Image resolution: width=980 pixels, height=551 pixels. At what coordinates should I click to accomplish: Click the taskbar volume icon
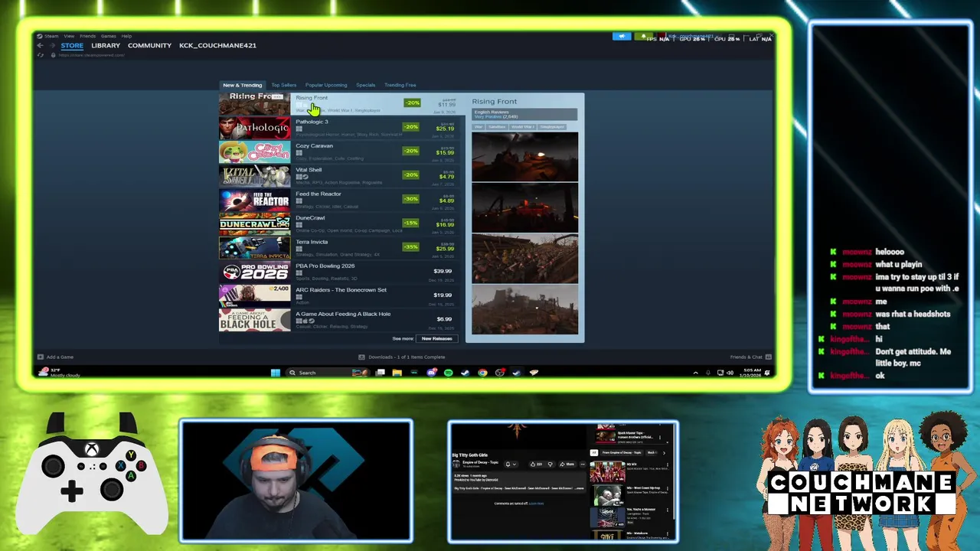click(x=730, y=373)
